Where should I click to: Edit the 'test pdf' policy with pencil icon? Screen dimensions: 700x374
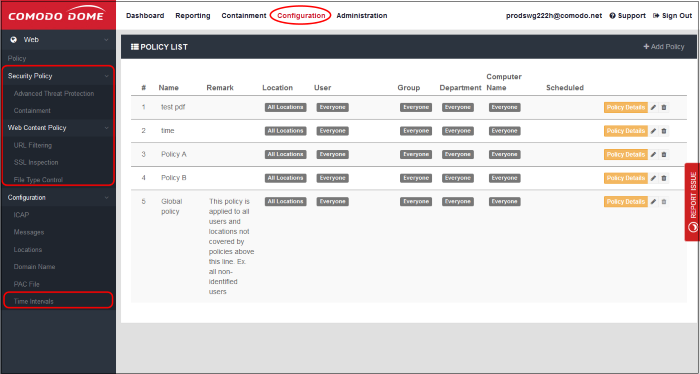[654, 108]
